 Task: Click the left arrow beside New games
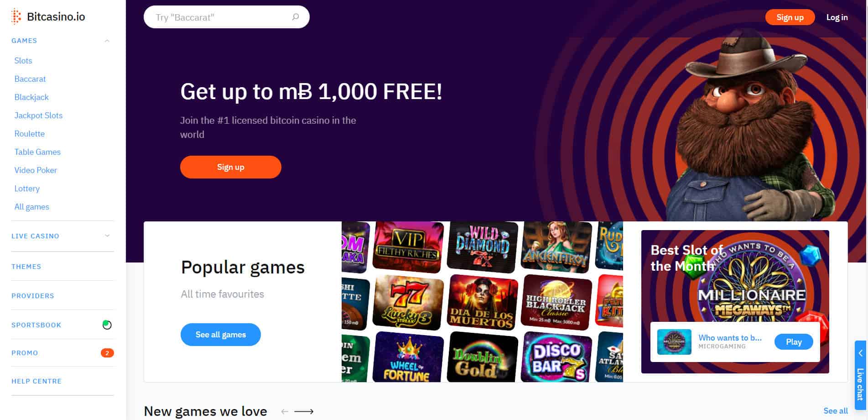click(x=285, y=411)
